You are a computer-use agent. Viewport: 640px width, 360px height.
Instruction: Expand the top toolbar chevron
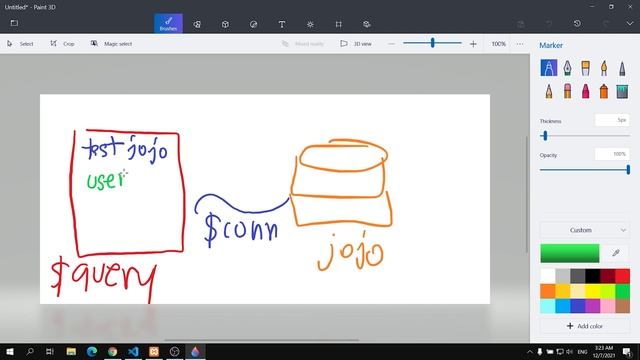(630, 24)
